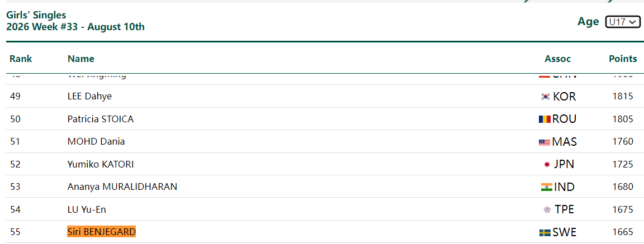
Task: Click the India flag icon
Action: click(x=546, y=187)
